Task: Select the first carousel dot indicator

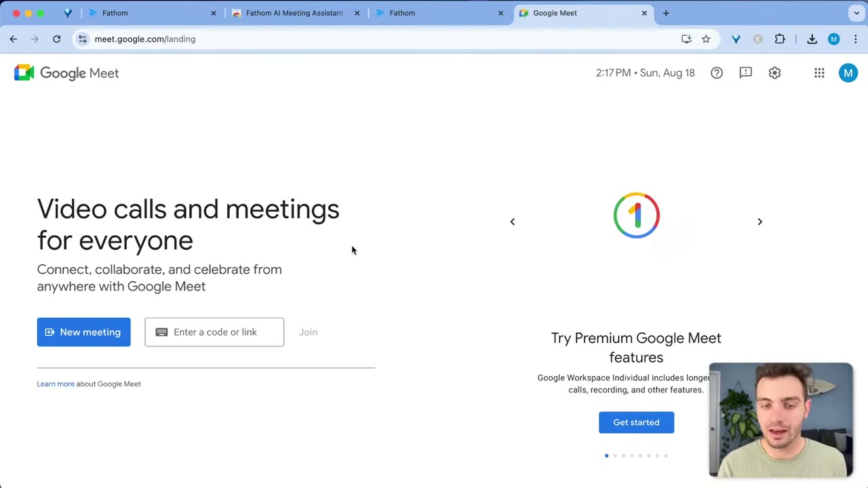Action: [x=606, y=455]
